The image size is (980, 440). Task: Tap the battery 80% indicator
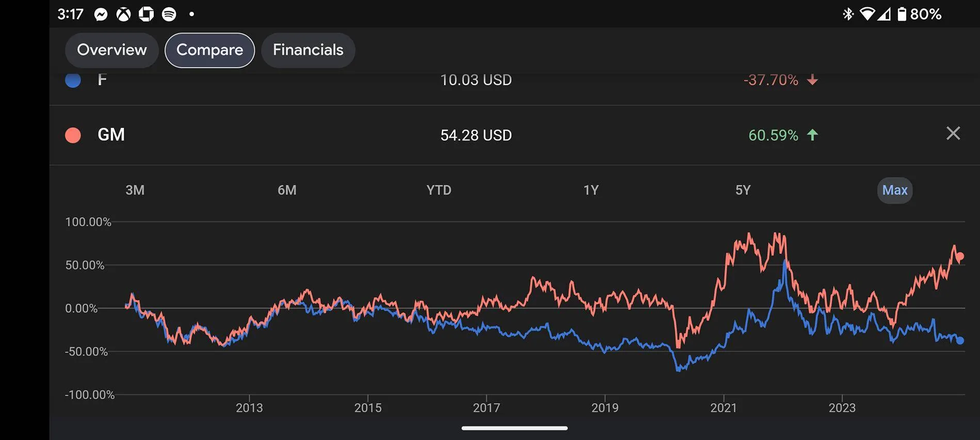(920, 14)
